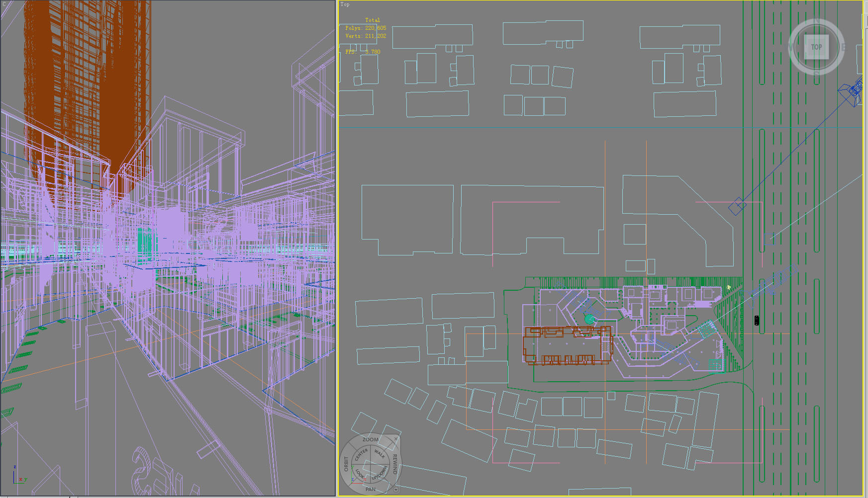The height and width of the screenshot is (498, 868).
Task: Click the ORBIT wedge on the SteeringWheel
Action: (x=346, y=464)
